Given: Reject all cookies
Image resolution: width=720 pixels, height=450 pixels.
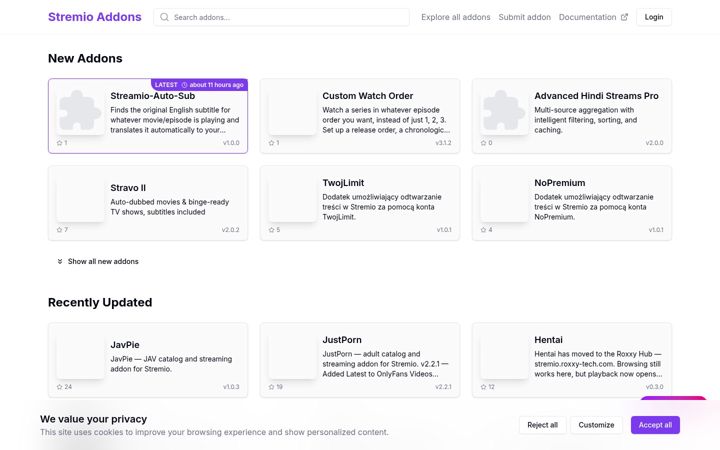Looking at the screenshot, I should 542,425.
